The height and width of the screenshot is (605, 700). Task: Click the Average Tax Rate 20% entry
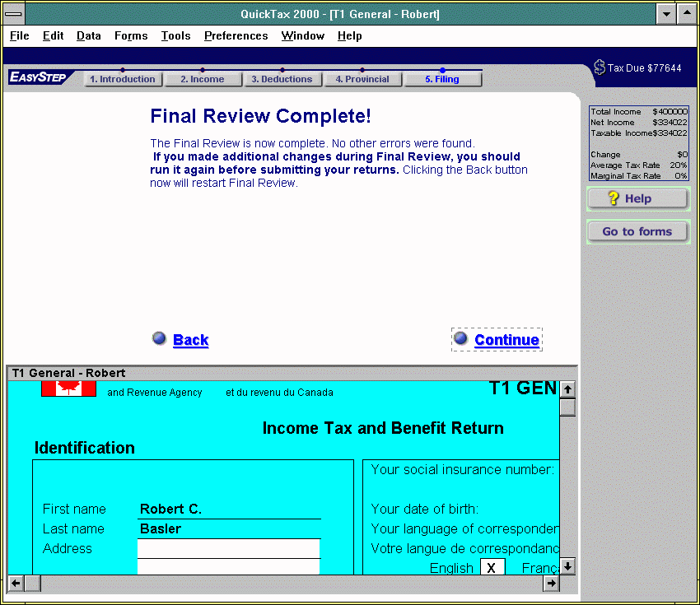pyautogui.click(x=639, y=165)
